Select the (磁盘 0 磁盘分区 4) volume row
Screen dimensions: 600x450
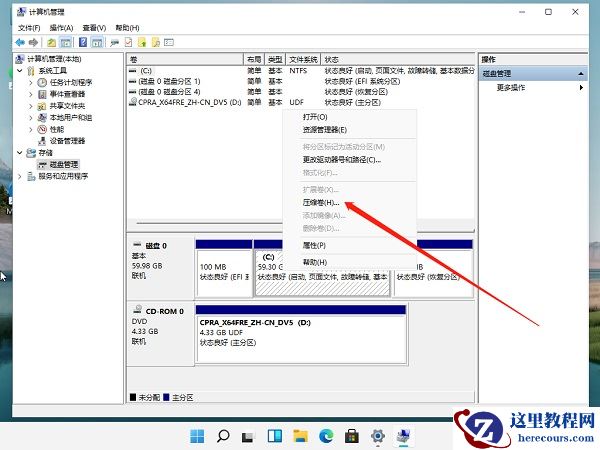pos(301,92)
